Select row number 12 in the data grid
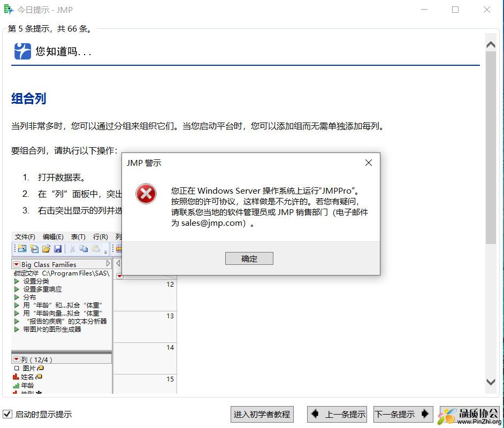The height and width of the screenshot is (428, 504). (x=170, y=285)
